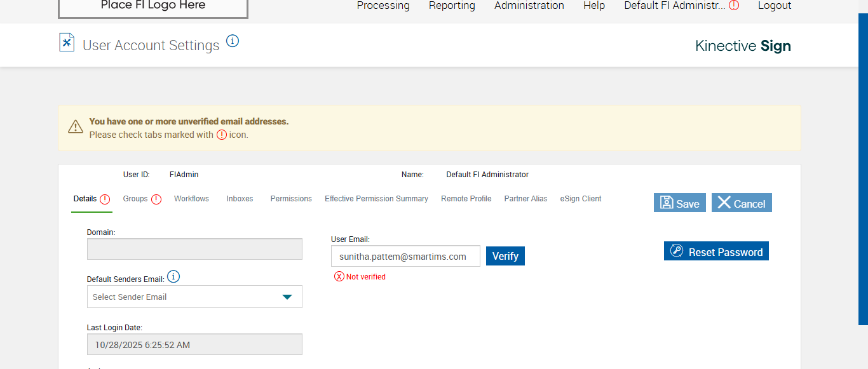Click the 'FIAdmin' User ID value
Viewport: 868px width, 369px height.
[184, 175]
